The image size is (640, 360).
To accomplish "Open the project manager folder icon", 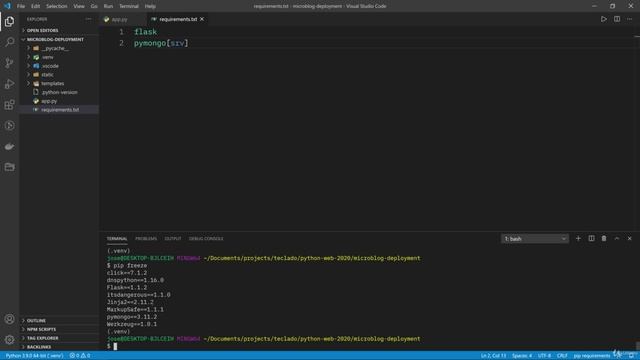I will tap(9, 167).
